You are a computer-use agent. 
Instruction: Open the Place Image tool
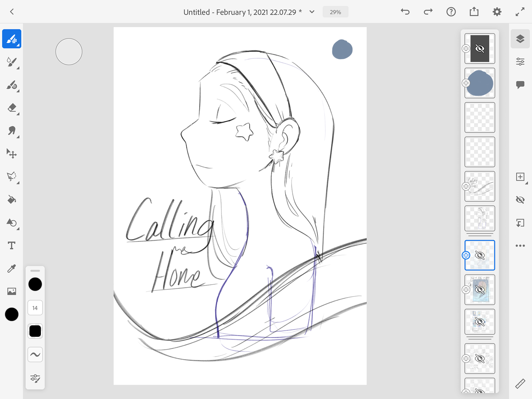click(x=12, y=291)
